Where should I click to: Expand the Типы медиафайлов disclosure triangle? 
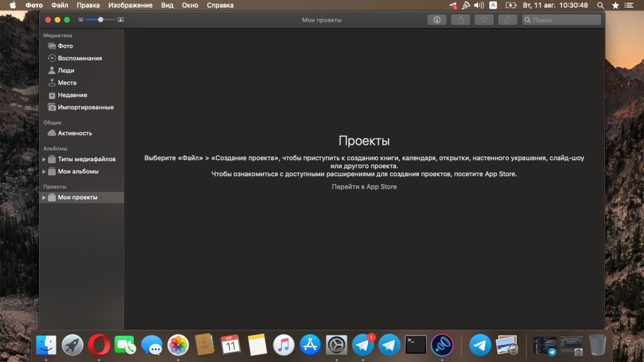pos(44,159)
